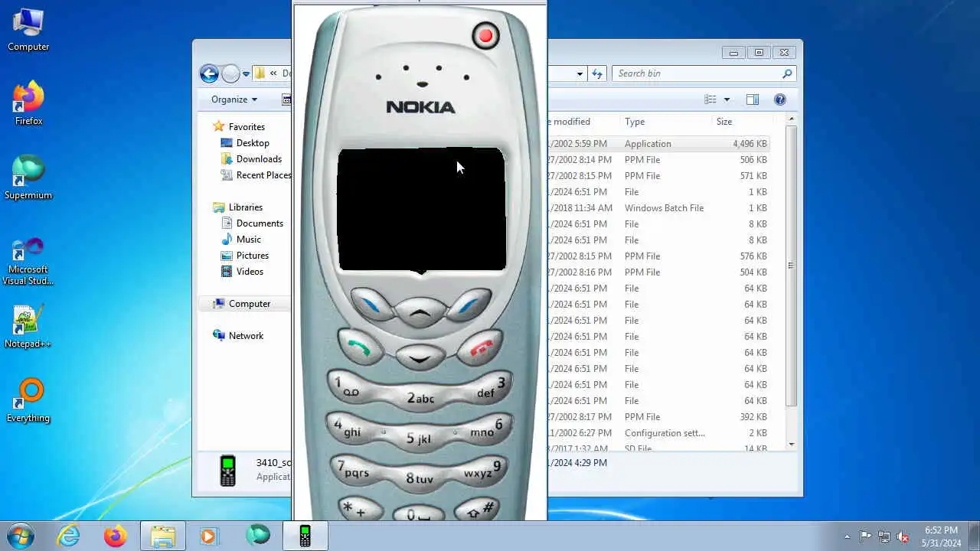The width and height of the screenshot is (980, 551).
Task: Show hidden tray icons arrow
Action: tap(847, 536)
